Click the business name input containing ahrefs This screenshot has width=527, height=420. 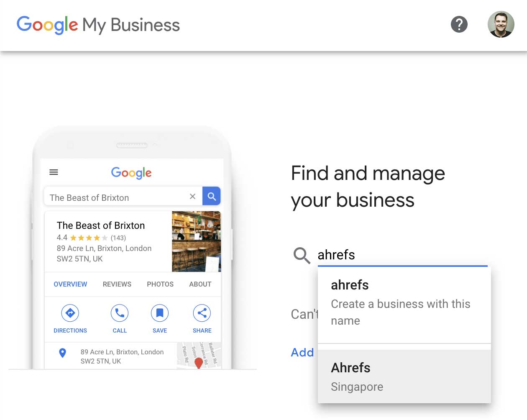tap(402, 255)
